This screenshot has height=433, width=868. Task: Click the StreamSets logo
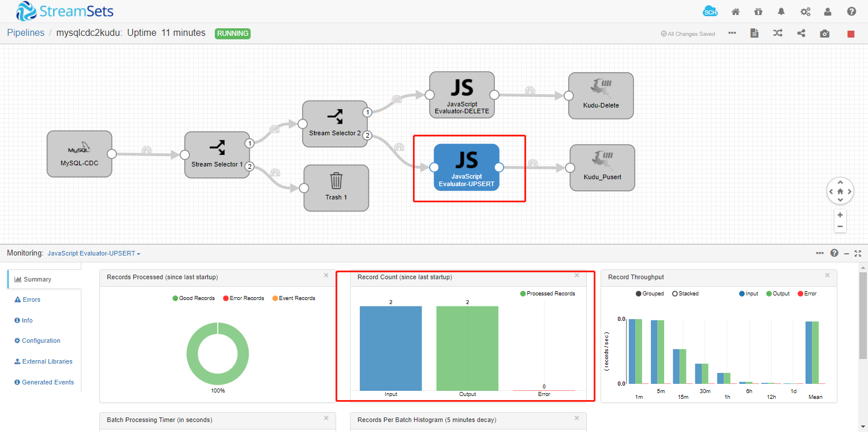65,11
